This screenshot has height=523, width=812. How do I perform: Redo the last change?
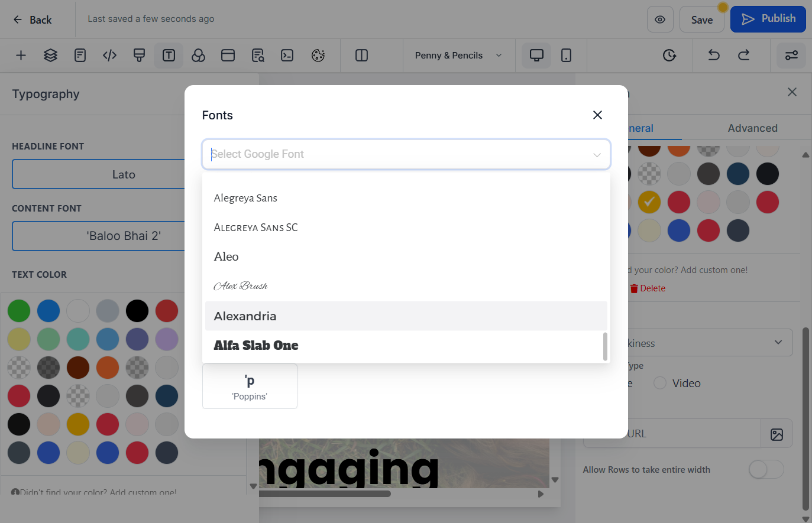[743, 56]
